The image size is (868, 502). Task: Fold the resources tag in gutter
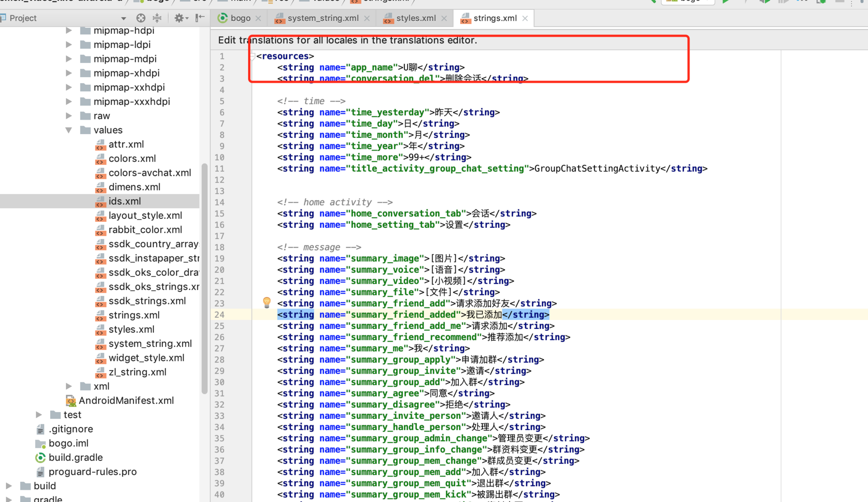(x=252, y=56)
